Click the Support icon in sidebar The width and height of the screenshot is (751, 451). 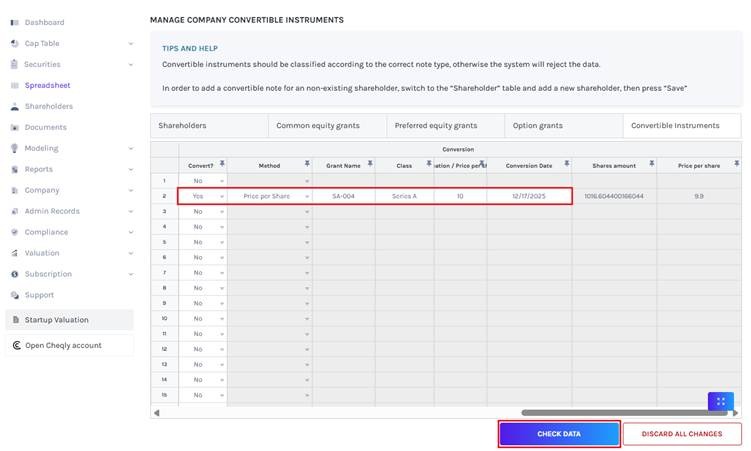click(x=14, y=295)
